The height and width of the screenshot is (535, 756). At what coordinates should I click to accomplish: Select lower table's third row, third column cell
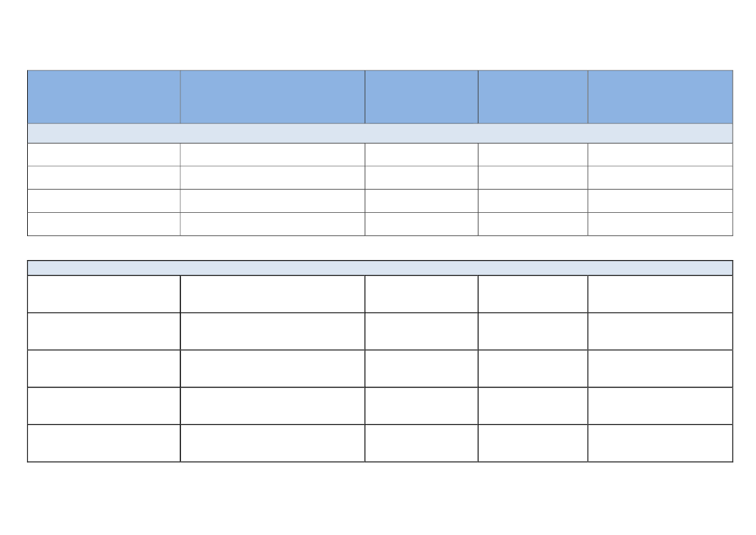coord(422,369)
